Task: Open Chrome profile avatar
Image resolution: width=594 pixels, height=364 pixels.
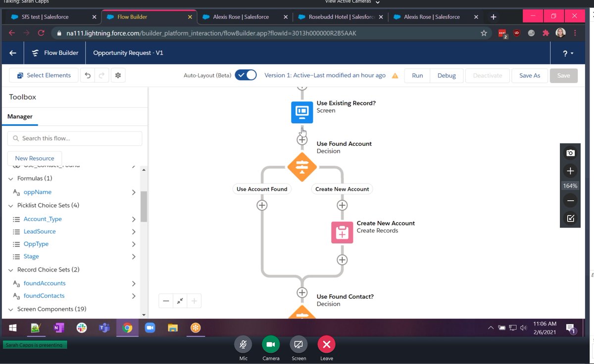Action: (560, 33)
